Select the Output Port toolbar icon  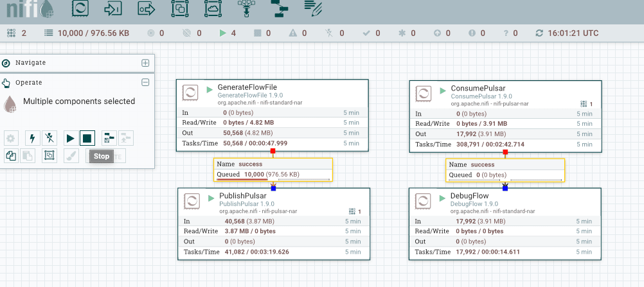147,8
